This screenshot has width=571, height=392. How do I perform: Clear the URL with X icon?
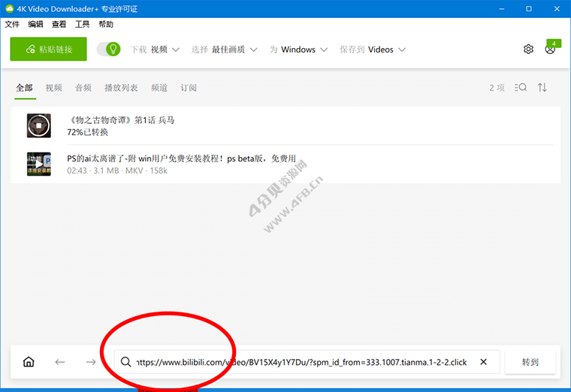click(484, 362)
